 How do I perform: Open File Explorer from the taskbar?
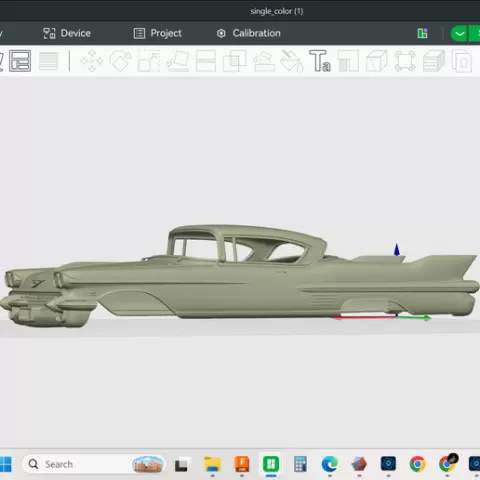212,464
